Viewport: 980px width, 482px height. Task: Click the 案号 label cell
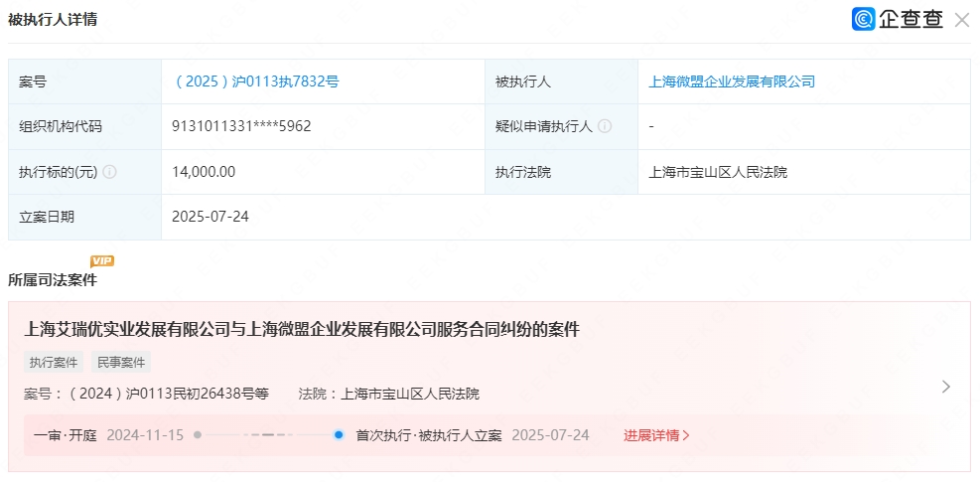[85, 81]
